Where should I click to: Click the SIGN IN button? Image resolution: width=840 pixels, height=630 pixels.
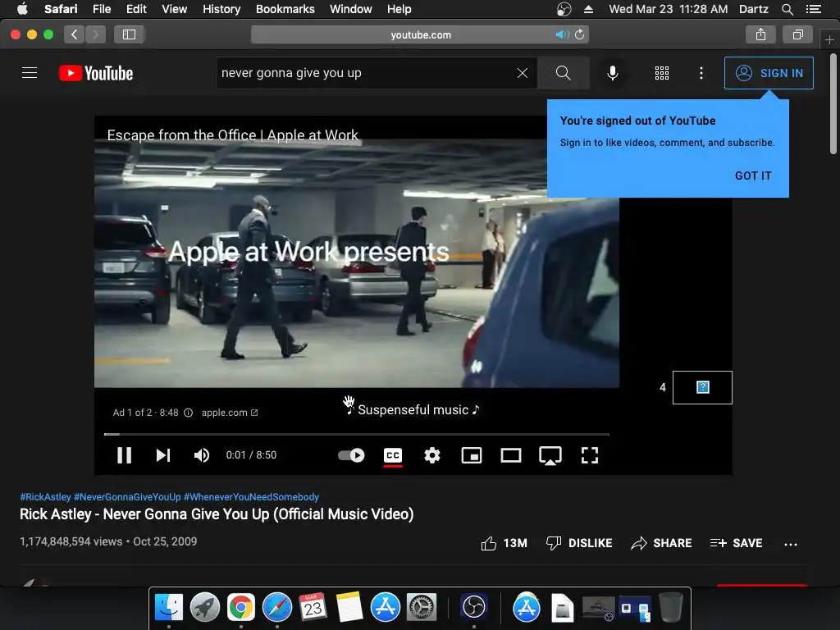pos(769,73)
